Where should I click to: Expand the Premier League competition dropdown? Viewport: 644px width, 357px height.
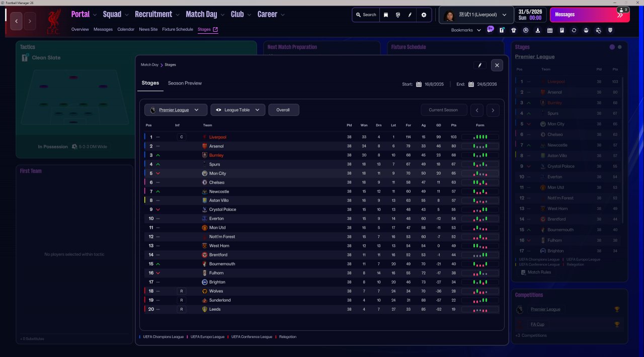click(176, 110)
